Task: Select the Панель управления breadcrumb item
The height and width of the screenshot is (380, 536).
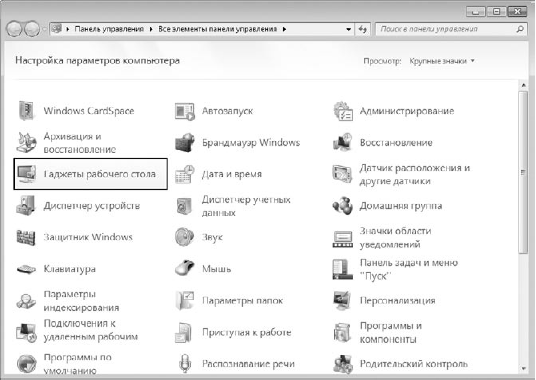Action: click(x=109, y=29)
